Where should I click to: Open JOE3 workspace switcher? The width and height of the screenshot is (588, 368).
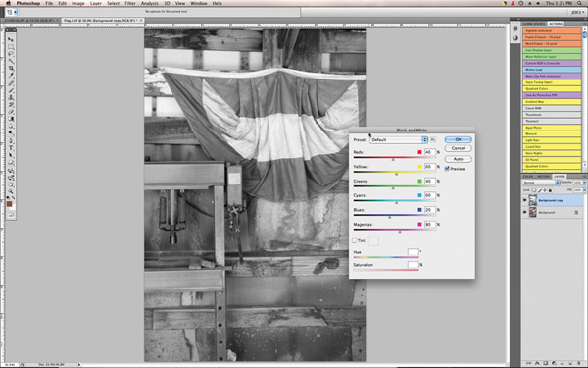point(578,12)
